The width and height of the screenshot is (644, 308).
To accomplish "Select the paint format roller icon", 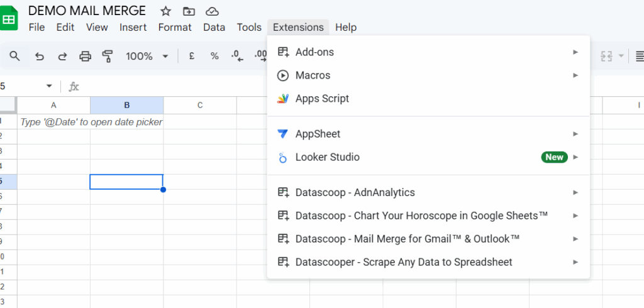I will [108, 57].
